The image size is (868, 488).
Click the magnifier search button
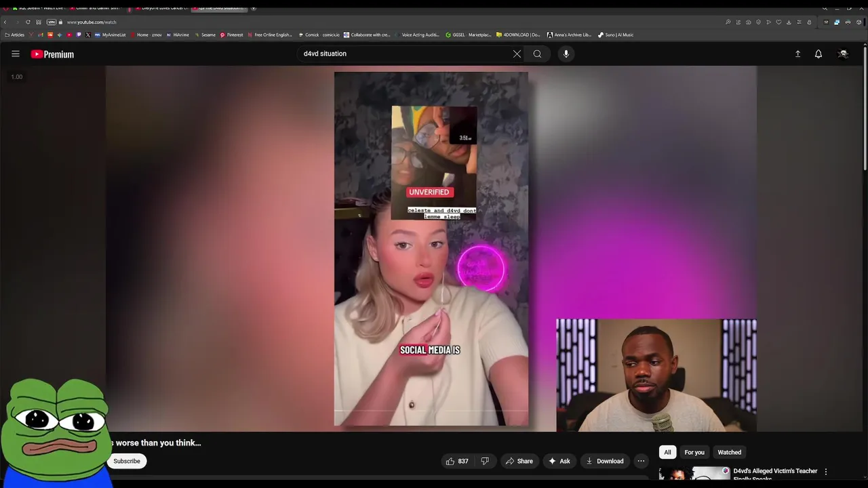pos(537,54)
